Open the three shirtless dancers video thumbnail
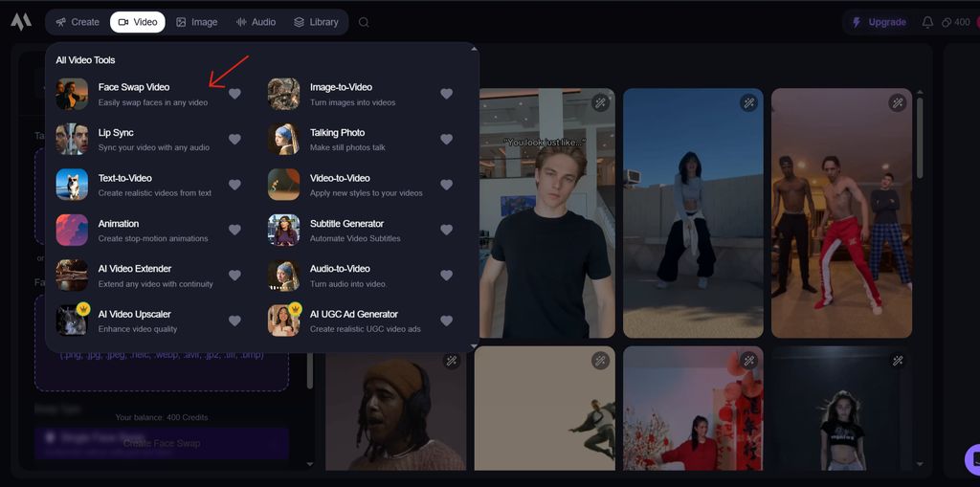980x487 pixels. 841,212
